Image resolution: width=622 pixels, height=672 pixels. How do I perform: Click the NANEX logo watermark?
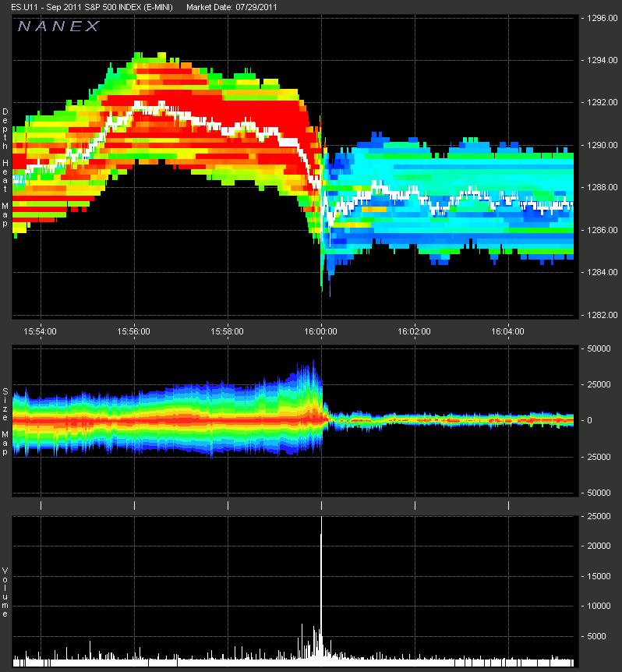point(58,27)
